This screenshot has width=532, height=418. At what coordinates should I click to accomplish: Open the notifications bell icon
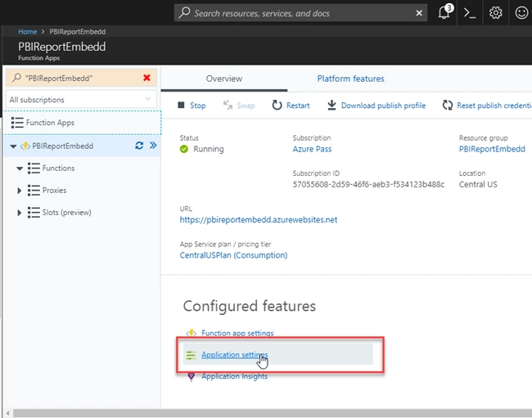[444, 13]
